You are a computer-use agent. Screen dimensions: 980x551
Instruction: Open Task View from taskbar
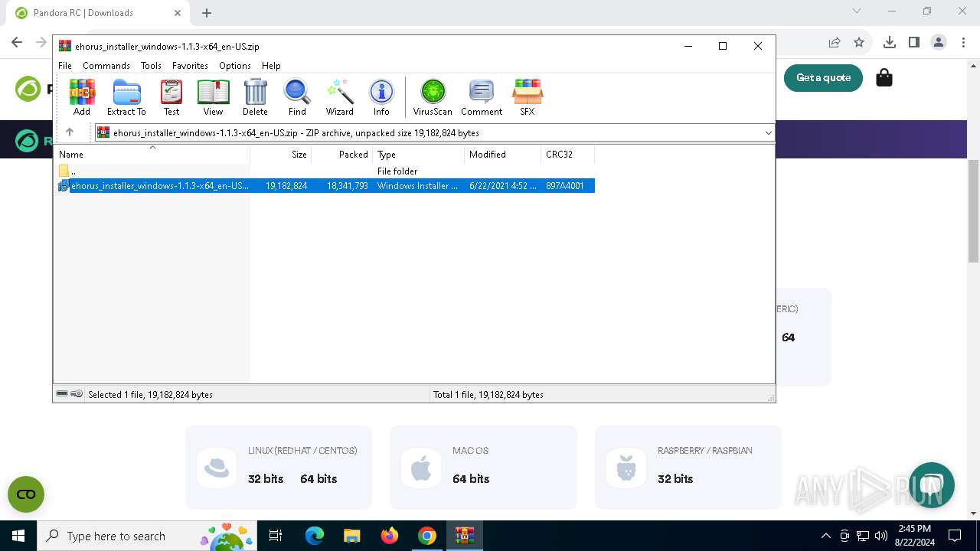point(276,536)
